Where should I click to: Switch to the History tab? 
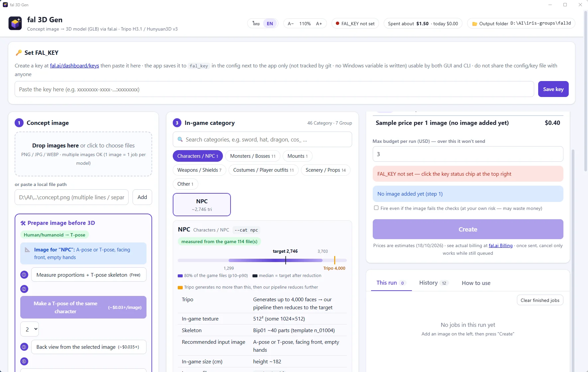coord(434,283)
